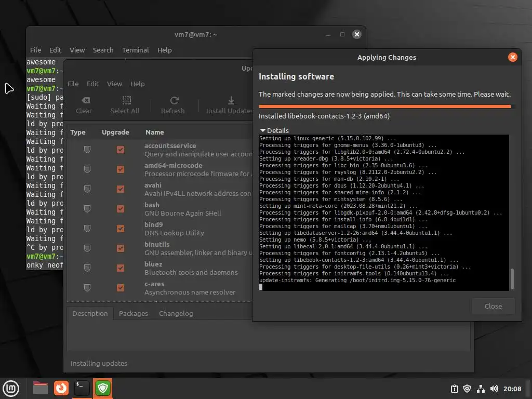532x399 pixels.
Task: Select the bluez package name
Action: 153,264
